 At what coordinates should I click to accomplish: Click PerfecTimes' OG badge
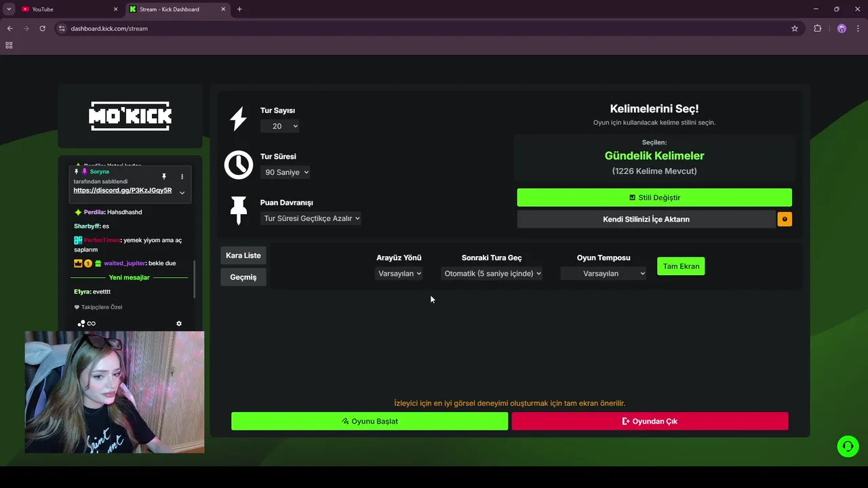78,240
